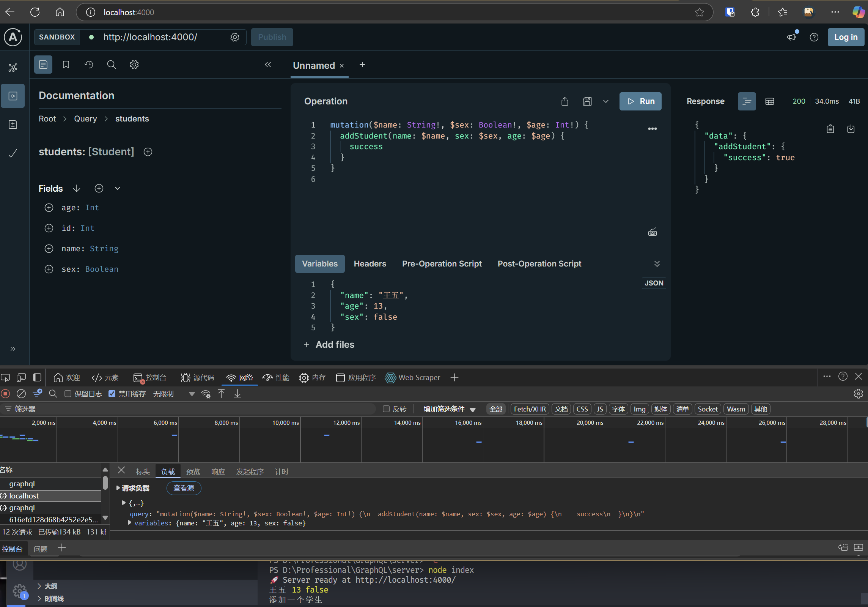Screen dimensions: 868x607
Task: Click the share operation icon
Action: tap(565, 101)
